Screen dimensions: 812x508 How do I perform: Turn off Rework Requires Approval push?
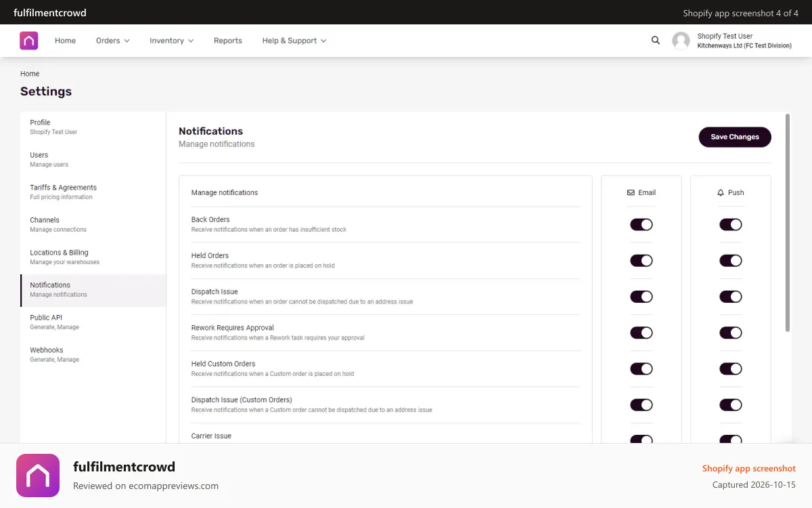click(x=731, y=333)
